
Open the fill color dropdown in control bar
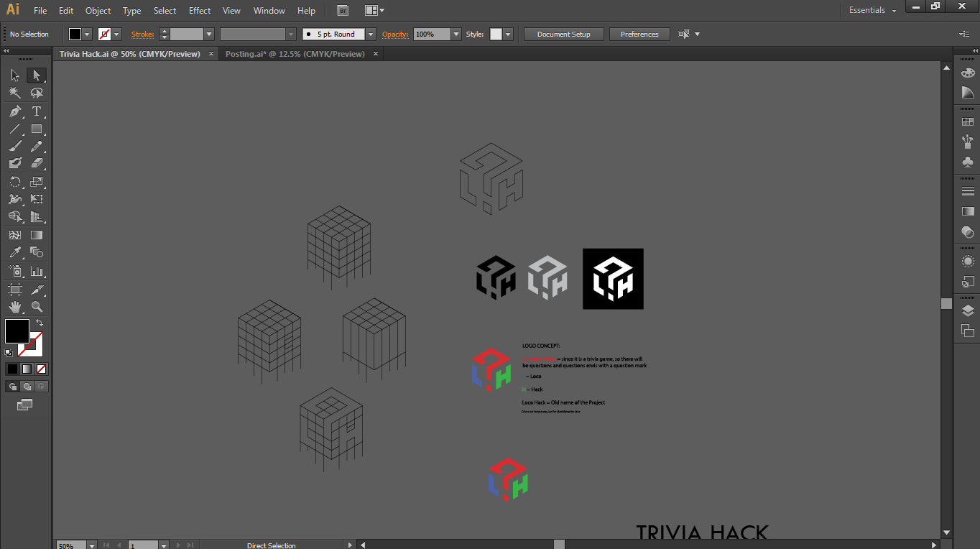click(88, 34)
